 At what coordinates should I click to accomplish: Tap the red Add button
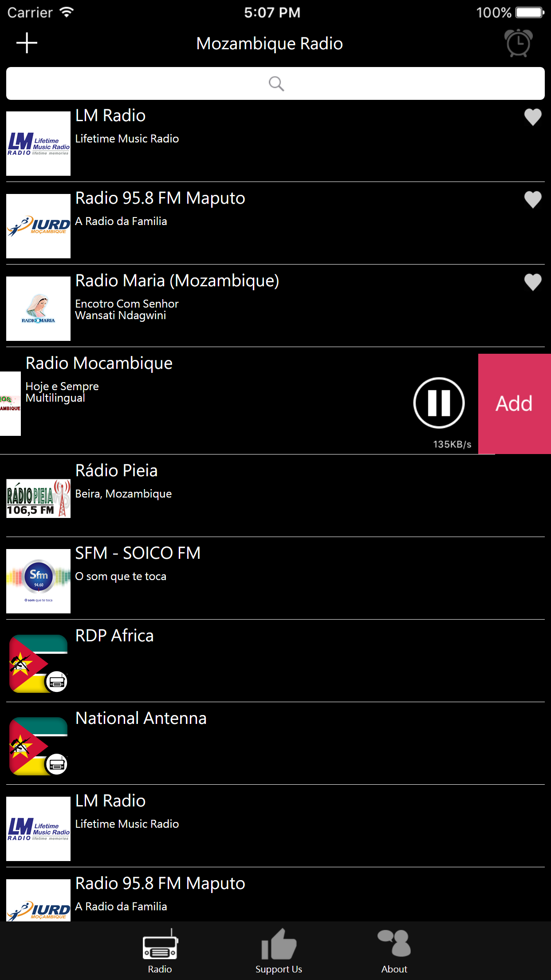[x=515, y=403]
